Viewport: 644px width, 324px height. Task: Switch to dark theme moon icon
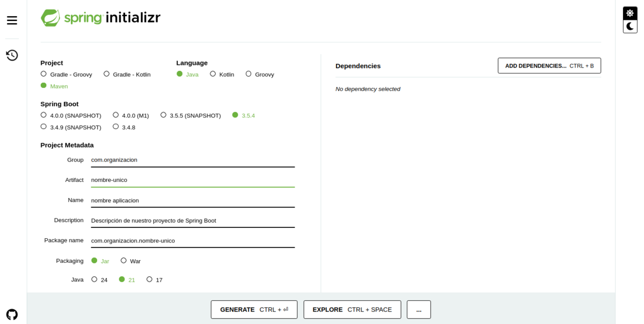coord(630,26)
